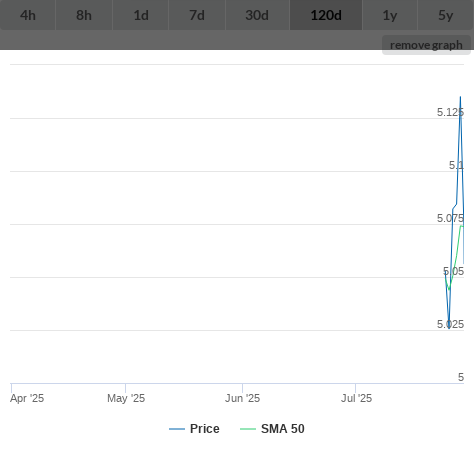Click the blue Price line swatch

pyautogui.click(x=177, y=429)
